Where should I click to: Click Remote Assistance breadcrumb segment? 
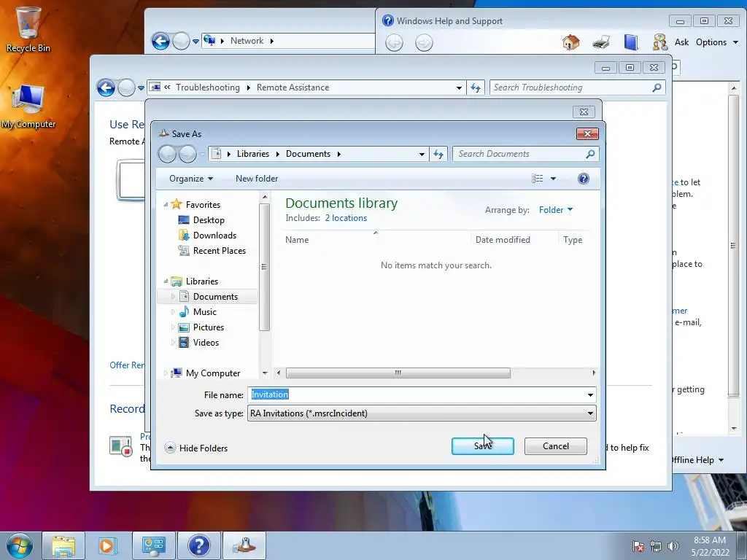pos(293,87)
